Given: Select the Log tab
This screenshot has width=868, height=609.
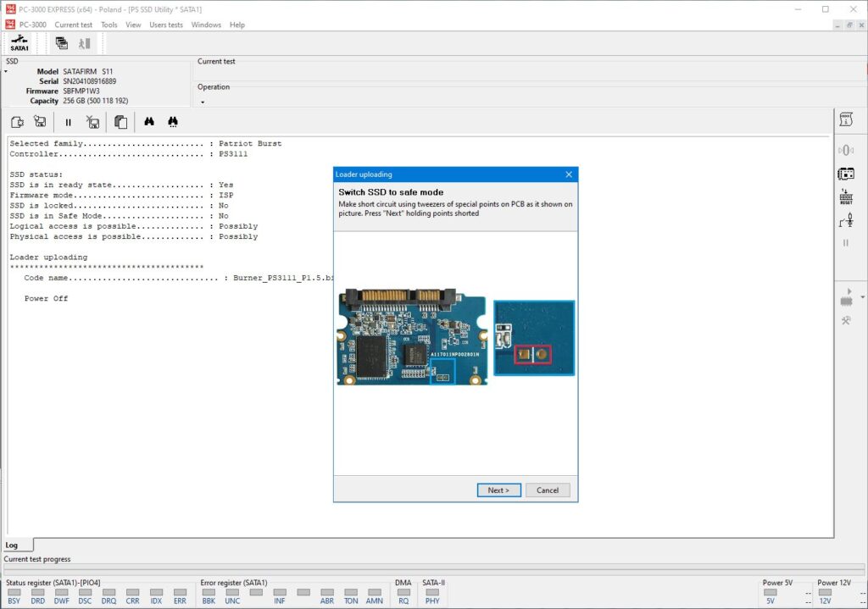Looking at the screenshot, I should pos(12,545).
